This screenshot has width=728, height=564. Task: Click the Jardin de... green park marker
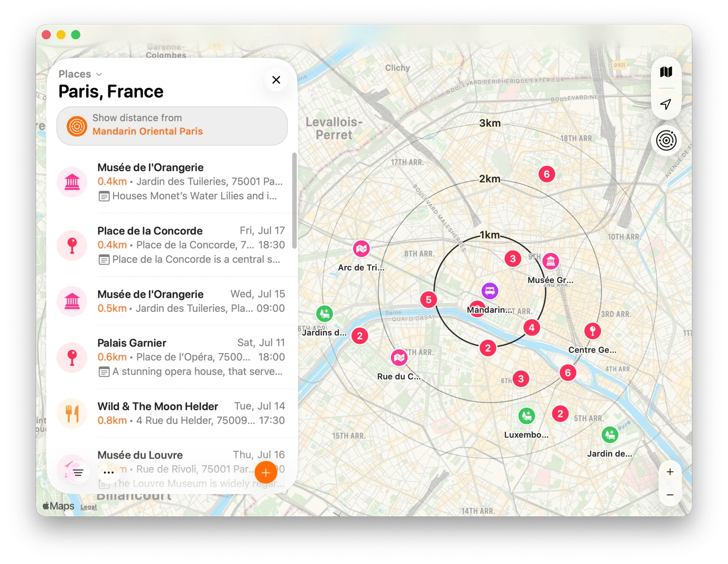(610, 435)
